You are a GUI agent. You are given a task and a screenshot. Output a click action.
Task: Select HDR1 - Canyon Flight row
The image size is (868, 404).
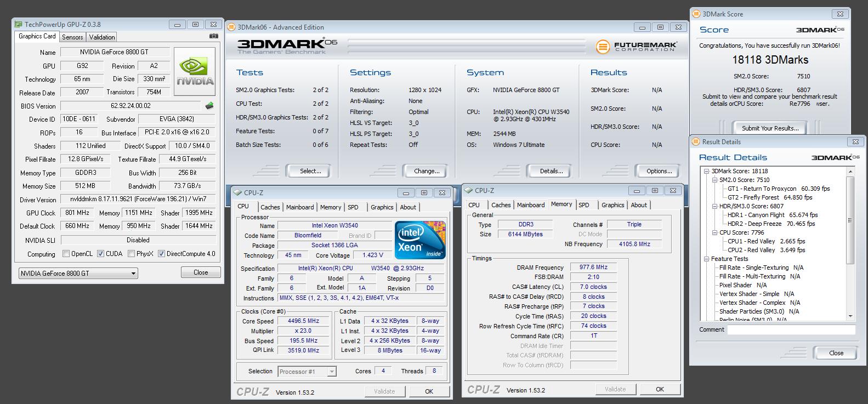click(x=772, y=215)
